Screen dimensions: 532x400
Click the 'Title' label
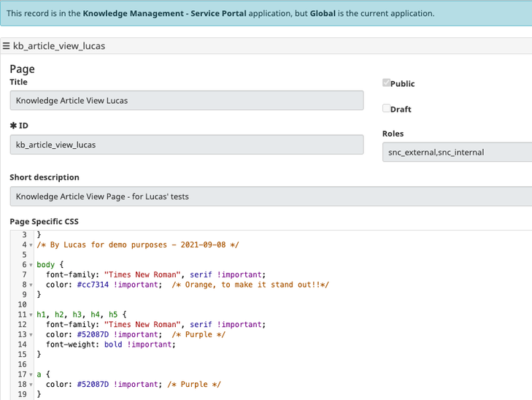coord(19,82)
